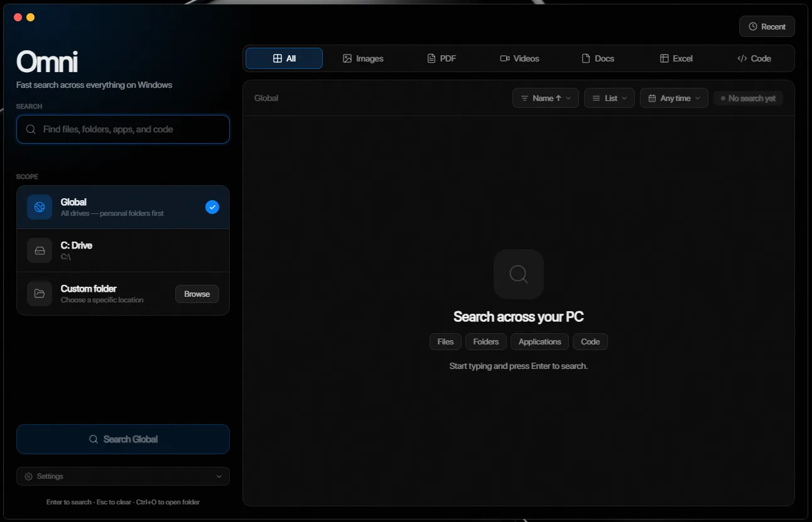812x522 pixels.
Task: Open the Name sort dropdown
Action: click(546, 98)
